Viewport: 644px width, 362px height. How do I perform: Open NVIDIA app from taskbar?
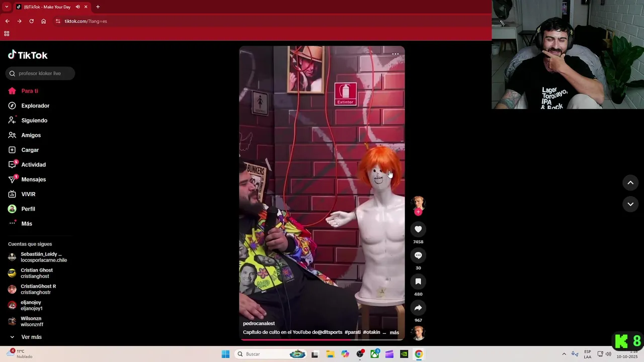coord(404,354)
